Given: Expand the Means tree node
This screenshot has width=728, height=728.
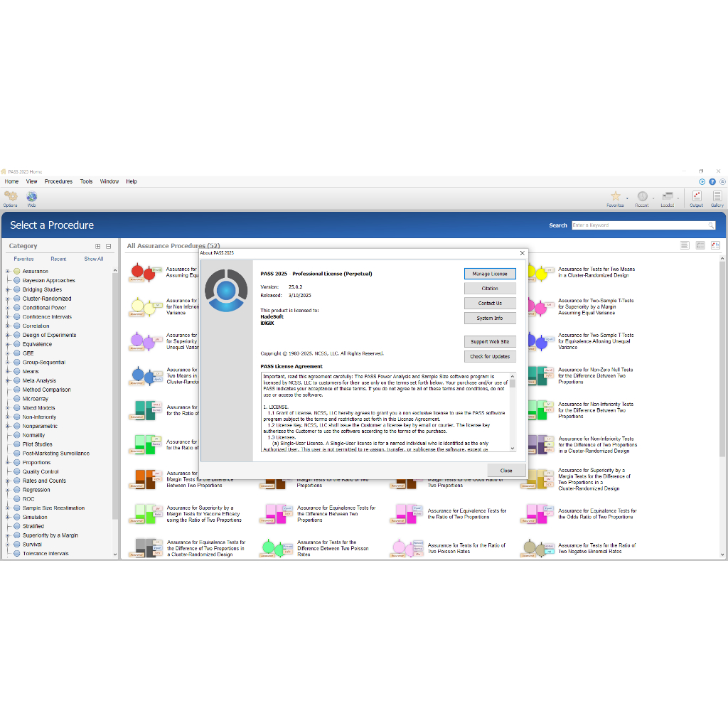Looking at the screenshot, I should tap(7, 371).
